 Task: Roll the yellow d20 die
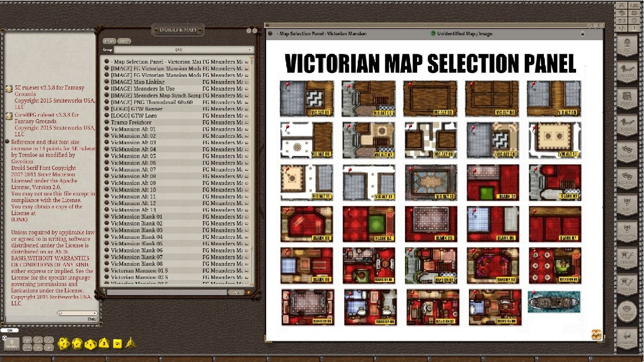coord(64,344)
